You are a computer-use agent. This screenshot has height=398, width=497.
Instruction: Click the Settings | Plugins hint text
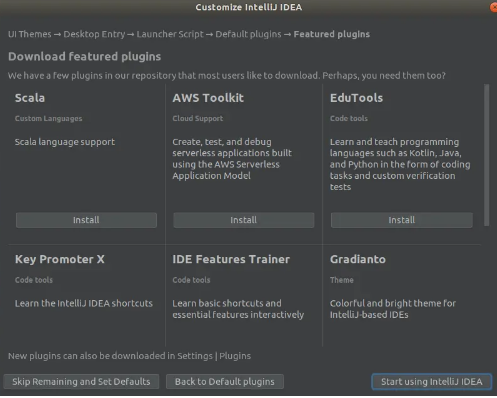(129, 356)
